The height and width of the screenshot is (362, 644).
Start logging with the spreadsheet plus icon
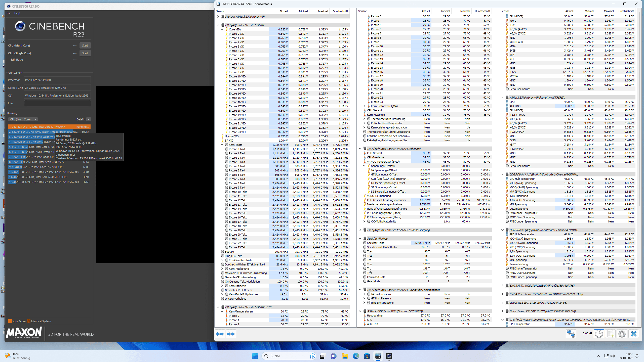[x=611, y=334]
